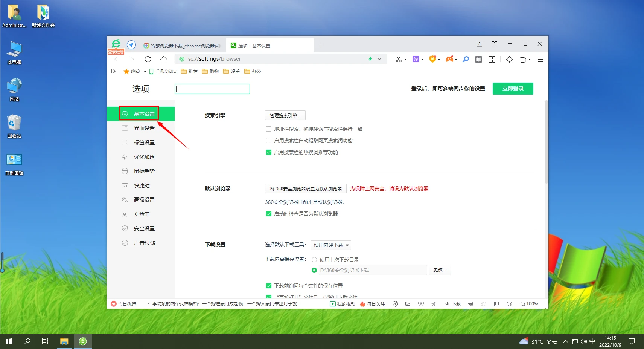Switch to the 谷歌浏览器下载 tab
Image resolution: width=644 pixels, height=349 pixels.
(182, 46)
